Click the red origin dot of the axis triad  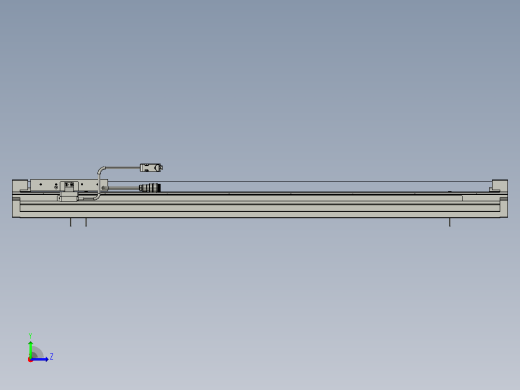tap(30, 360)
